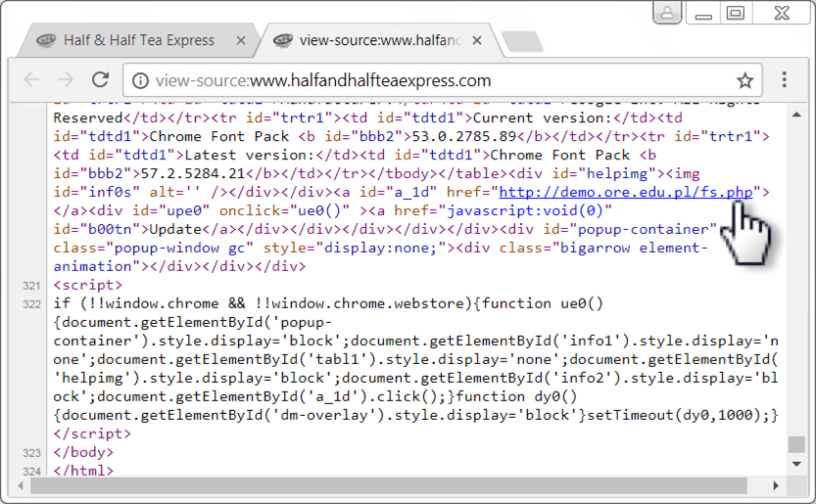Close the Half & Half Tea Express tab
This screenshot has height=504, width=816.
coord(241,40)
